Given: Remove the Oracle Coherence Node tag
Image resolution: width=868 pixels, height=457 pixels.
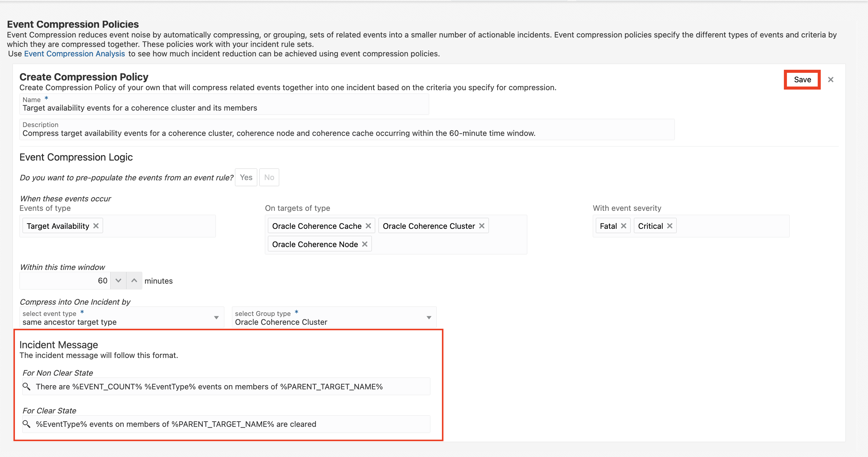Looking at the screenshot, I should (x=365, y=244).
